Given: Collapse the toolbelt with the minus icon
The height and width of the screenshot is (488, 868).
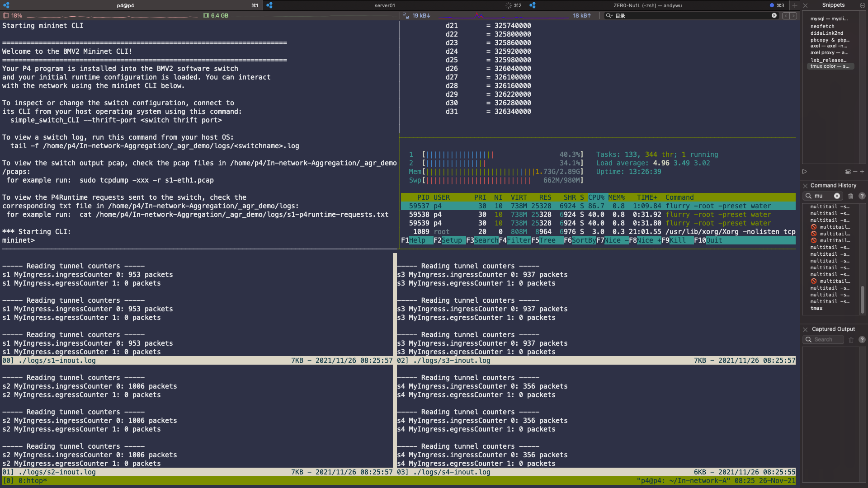Looking at the screenshot, I should click(855, 171).
